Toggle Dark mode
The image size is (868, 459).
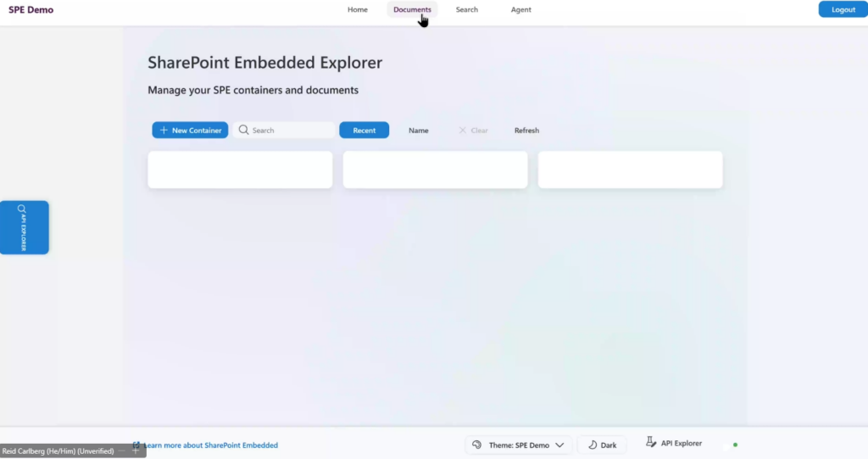click(x=602, y=445)
